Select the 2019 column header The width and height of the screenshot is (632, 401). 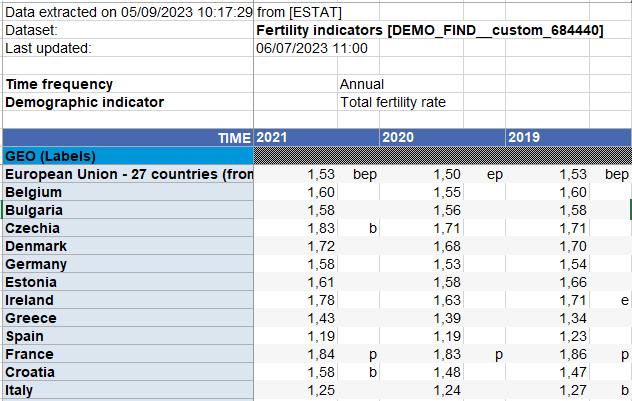524,137
